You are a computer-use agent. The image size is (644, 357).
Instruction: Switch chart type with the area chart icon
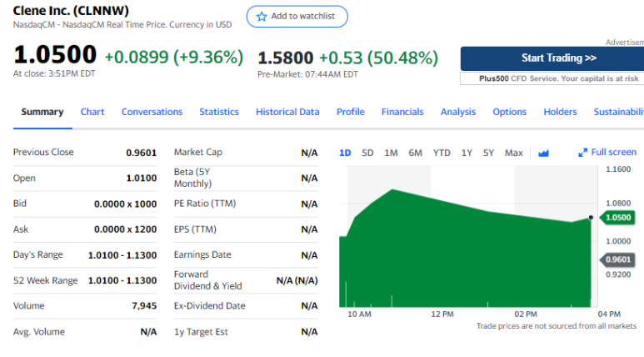543,153
